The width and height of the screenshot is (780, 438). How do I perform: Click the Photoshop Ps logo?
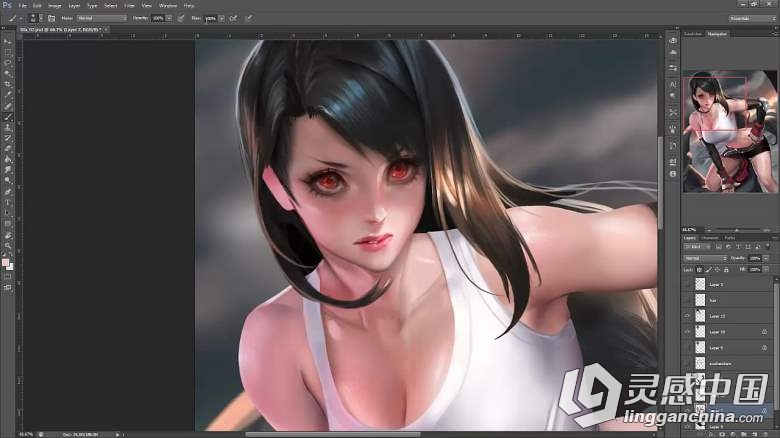tap(7, 5)
